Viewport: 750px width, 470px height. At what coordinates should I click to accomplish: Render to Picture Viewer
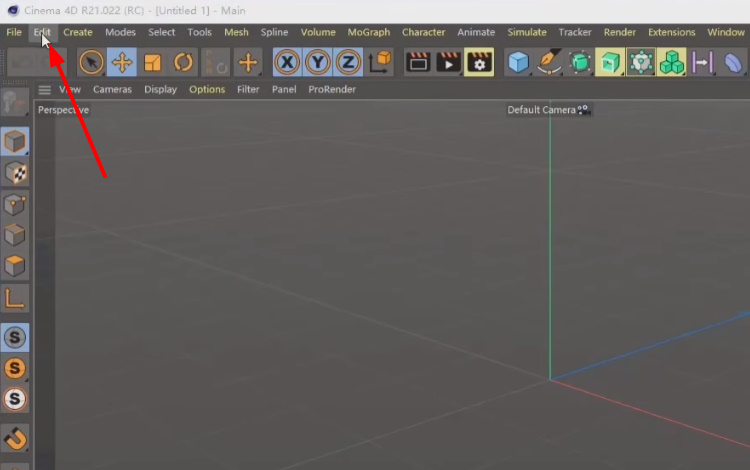449,62
